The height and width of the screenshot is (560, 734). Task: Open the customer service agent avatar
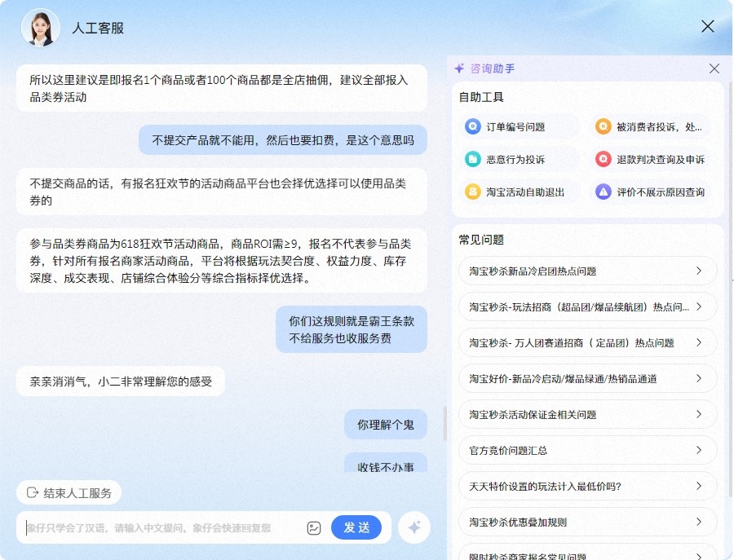(x=40, y=28)
